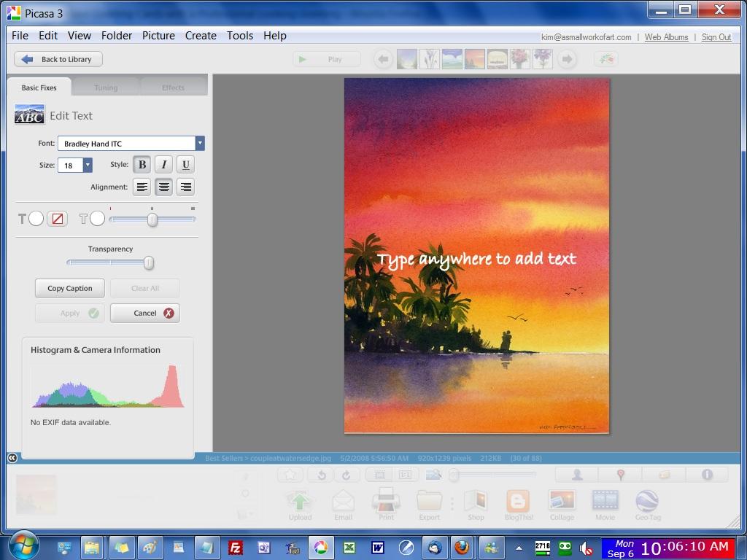Open Microsoft Word from the taskbar
Image resolution: width=747 pixels, height=560 pixels.
click(378, 548)
